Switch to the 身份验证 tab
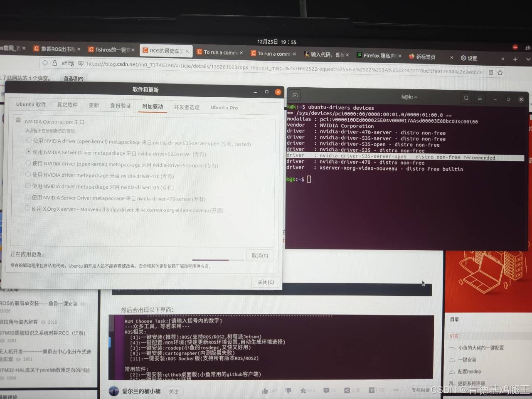Screen dimensions: 532x399 point(121,106)
